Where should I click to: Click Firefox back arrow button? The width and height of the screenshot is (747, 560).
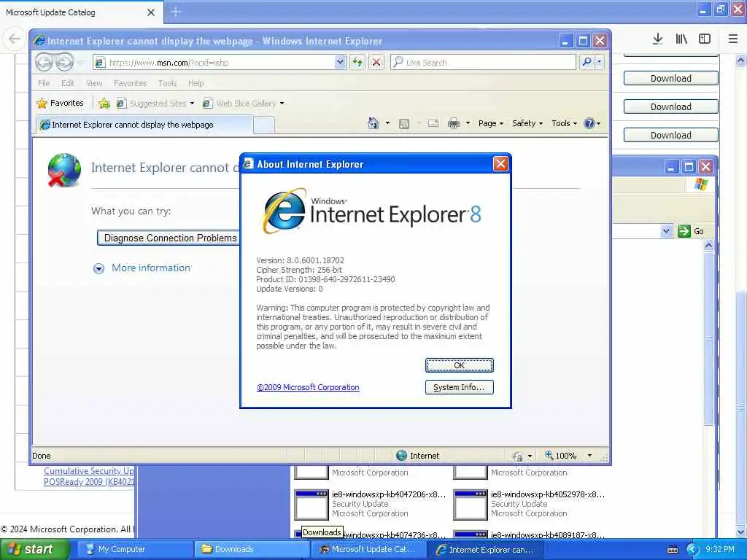tap(15, 39)
